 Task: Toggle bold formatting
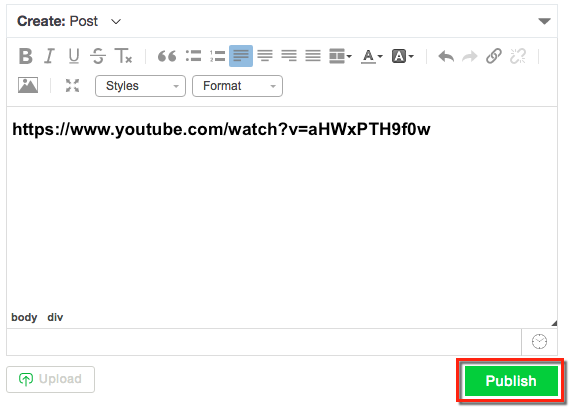[25, 56]
